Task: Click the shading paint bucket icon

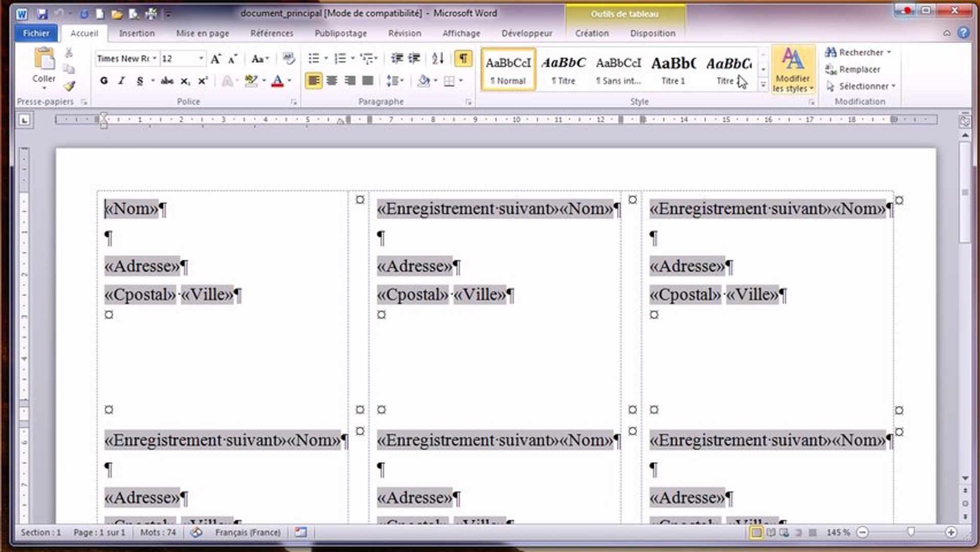Action: point(423,81)
